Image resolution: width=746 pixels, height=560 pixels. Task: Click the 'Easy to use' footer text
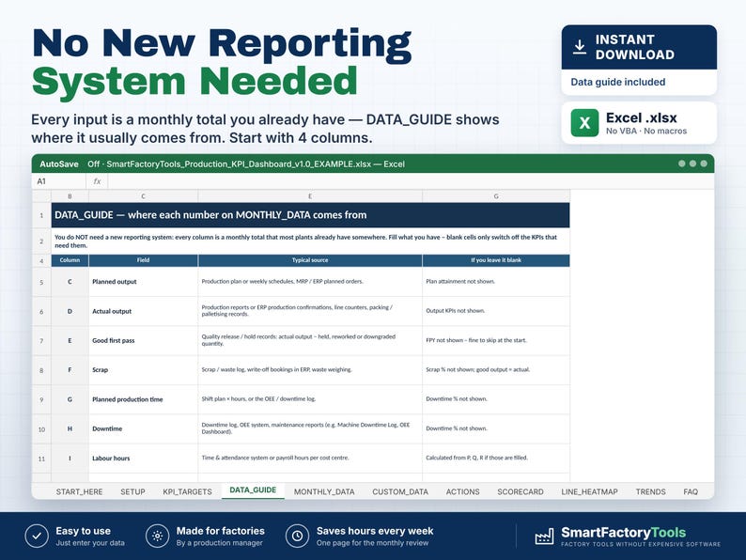point(83,531)
